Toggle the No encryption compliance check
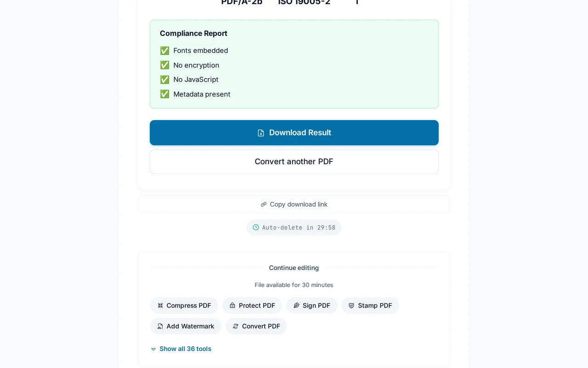Viewport: 588px width, 368px height. pos(164,65)
